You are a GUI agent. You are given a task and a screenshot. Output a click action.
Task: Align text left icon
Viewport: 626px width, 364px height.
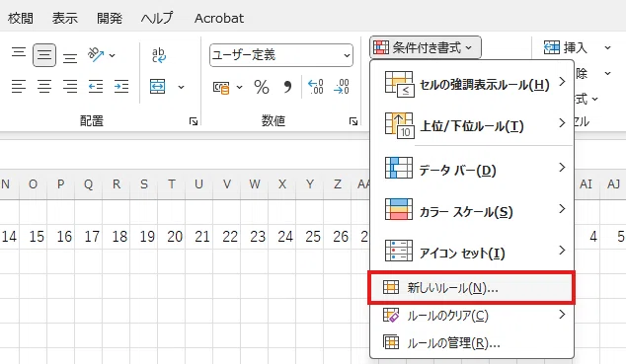[x=19, y=86]
